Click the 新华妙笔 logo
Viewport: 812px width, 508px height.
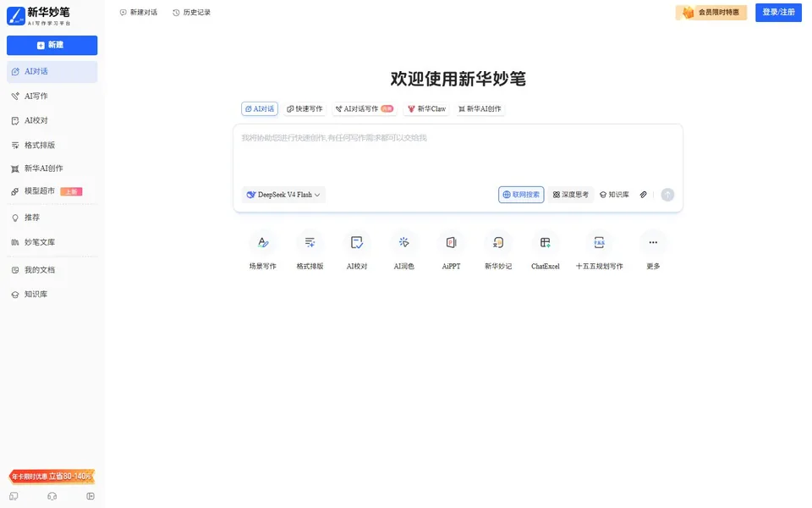tap(39, 15)
